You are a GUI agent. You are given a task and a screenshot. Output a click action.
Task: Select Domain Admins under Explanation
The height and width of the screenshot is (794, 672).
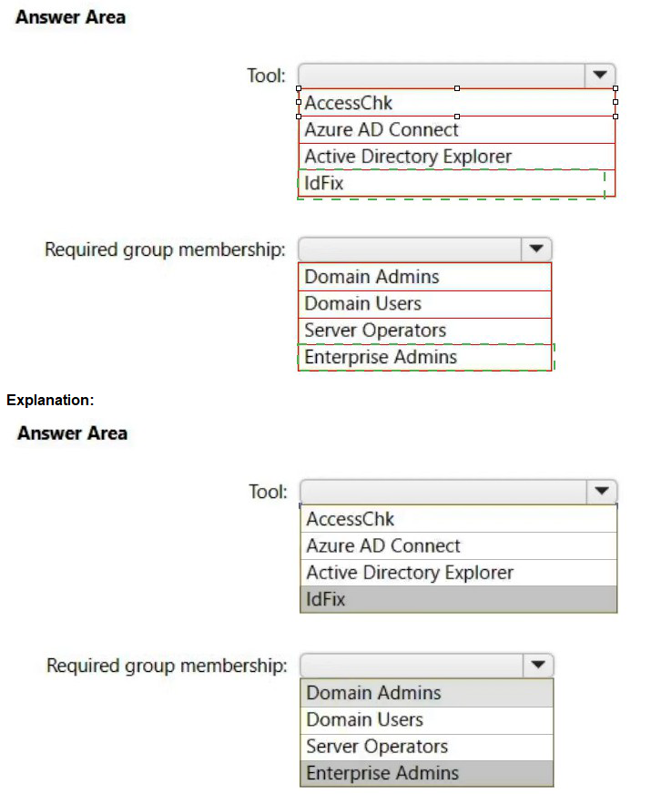[426, 693]
